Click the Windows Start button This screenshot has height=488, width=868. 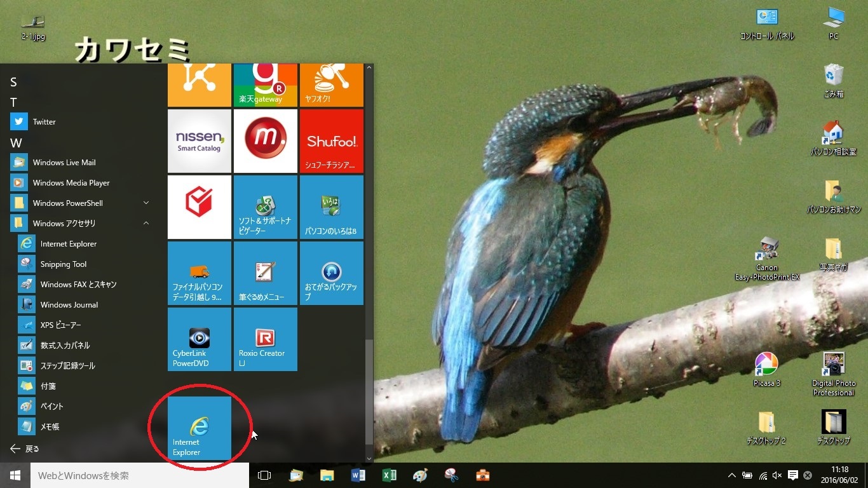[15, 475]
